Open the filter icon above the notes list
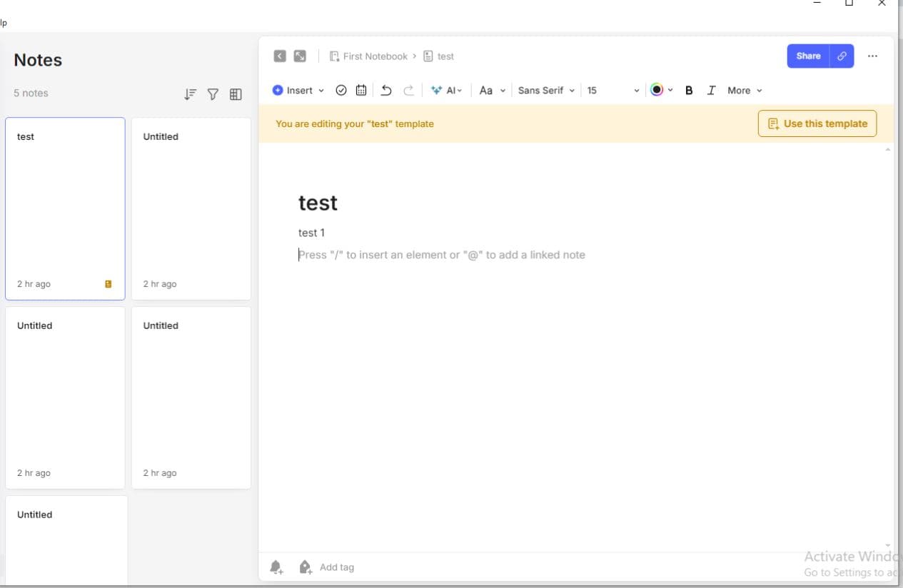903x588 pixels. (x=213, y=93)
